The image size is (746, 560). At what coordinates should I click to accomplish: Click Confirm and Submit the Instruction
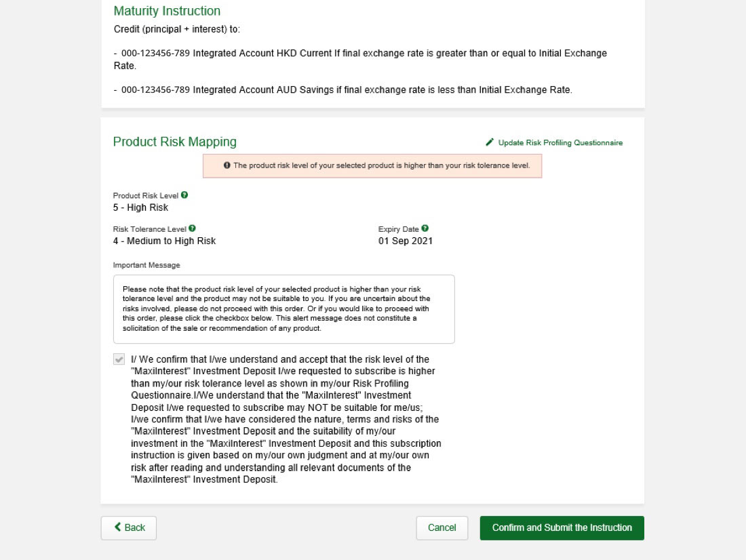point(562,527)
